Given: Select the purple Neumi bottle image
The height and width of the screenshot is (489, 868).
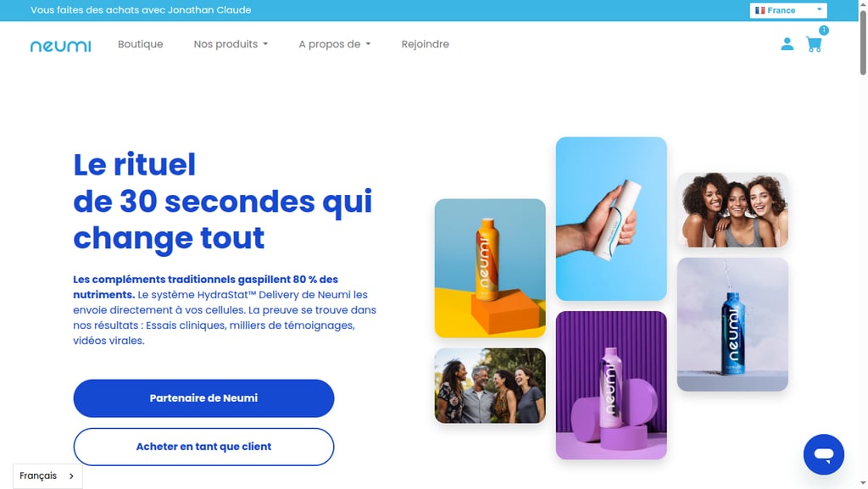Looking at the screenshot, I should coord(611,385).
